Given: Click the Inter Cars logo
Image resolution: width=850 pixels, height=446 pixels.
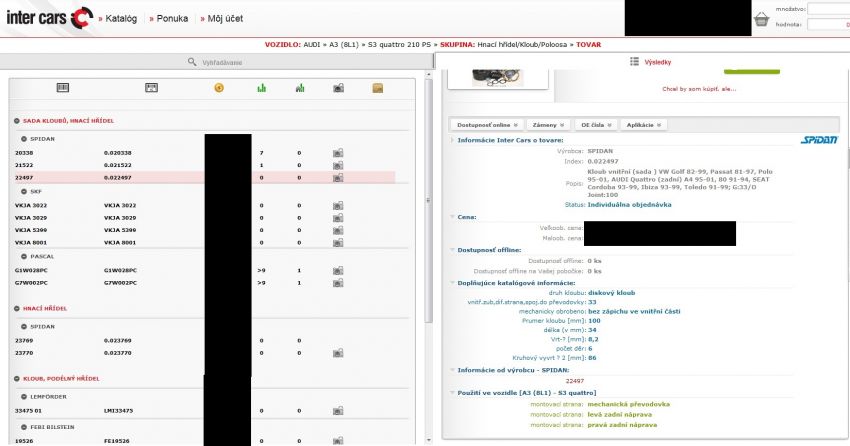Looking at the screenshot, I should click(49, 18).
